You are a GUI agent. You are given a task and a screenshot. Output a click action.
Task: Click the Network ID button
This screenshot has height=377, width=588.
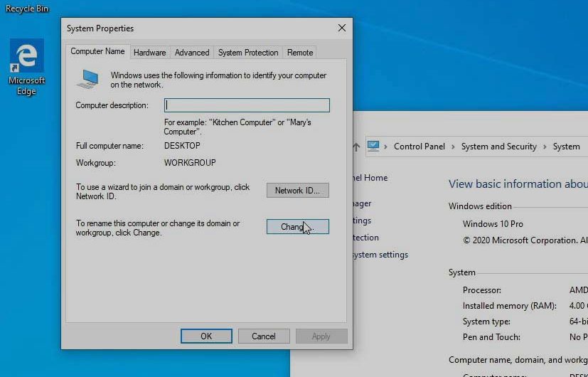298,190
